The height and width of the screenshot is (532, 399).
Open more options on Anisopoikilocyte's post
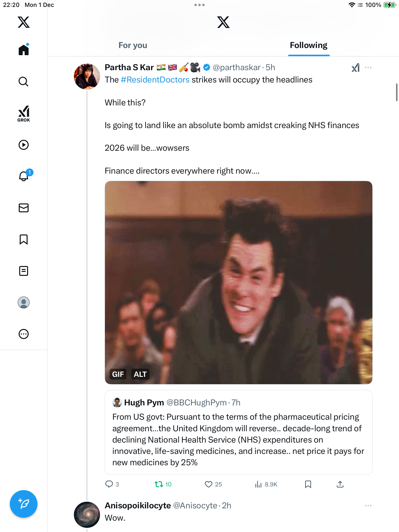368,506
